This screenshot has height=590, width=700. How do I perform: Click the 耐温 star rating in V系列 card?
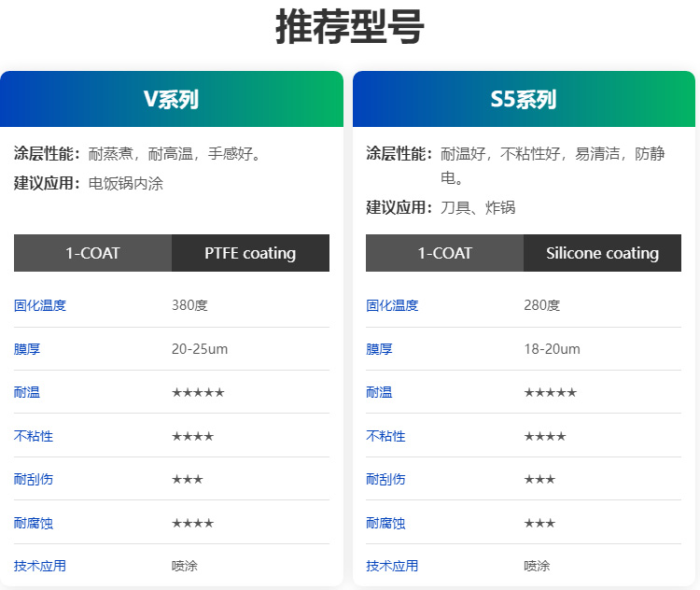[x=198, y=393]
